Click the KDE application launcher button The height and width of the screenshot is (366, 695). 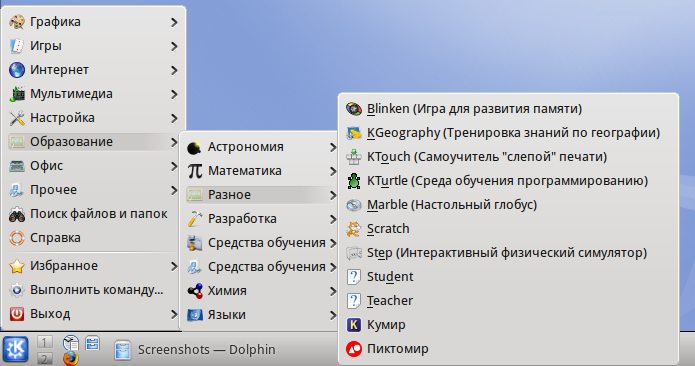coord(16,349)
